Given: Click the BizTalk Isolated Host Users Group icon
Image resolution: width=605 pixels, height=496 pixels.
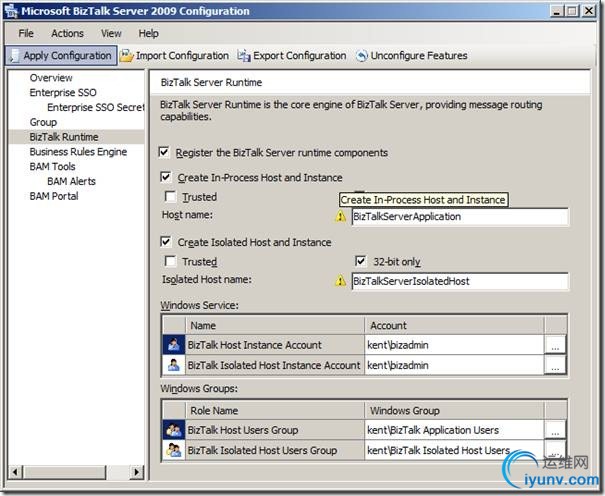Looking at the screenshot, I should 174,450.
